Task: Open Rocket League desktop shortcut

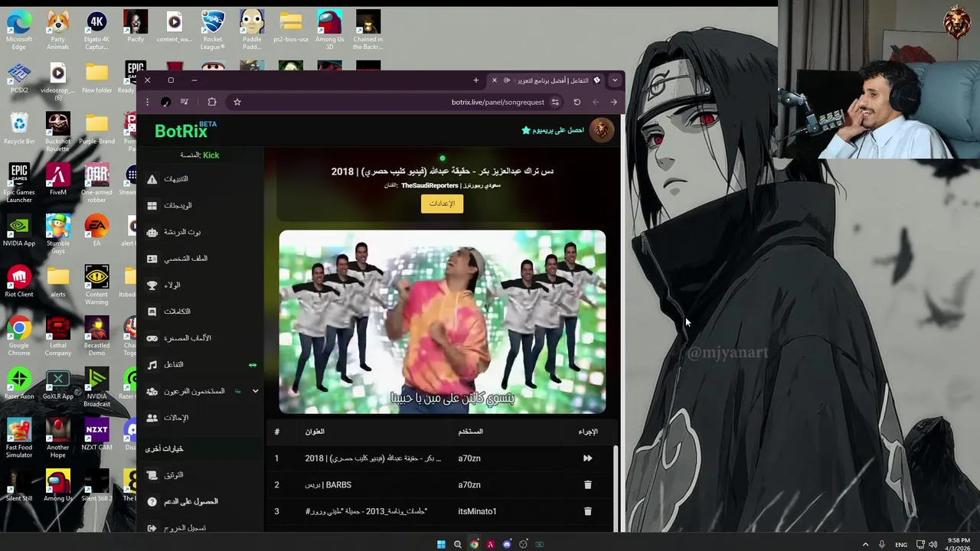Action: 213,31
